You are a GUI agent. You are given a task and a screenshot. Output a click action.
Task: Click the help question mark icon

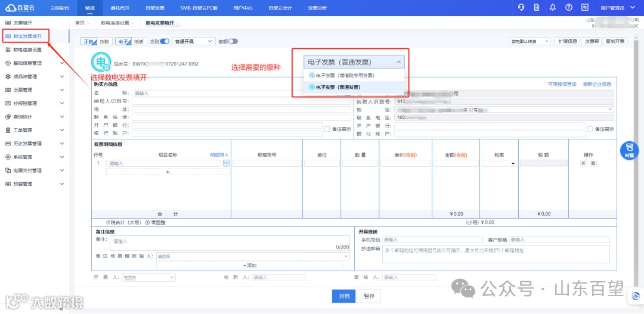point(569,7)
